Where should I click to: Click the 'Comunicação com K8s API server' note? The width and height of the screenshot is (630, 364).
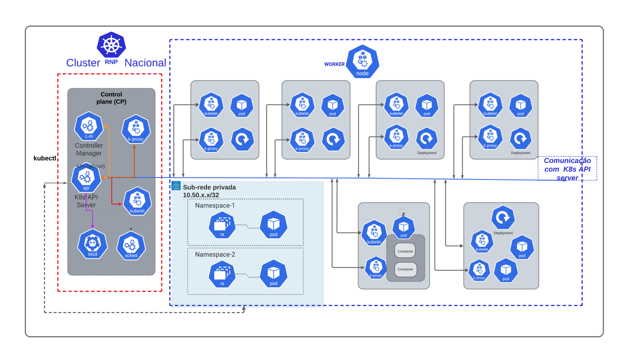(567, 169)
